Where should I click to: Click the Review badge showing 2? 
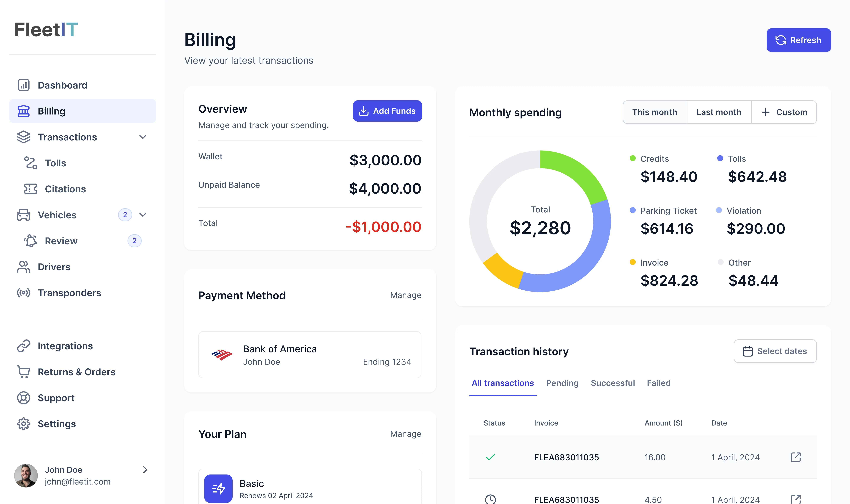tap(134, 241)
